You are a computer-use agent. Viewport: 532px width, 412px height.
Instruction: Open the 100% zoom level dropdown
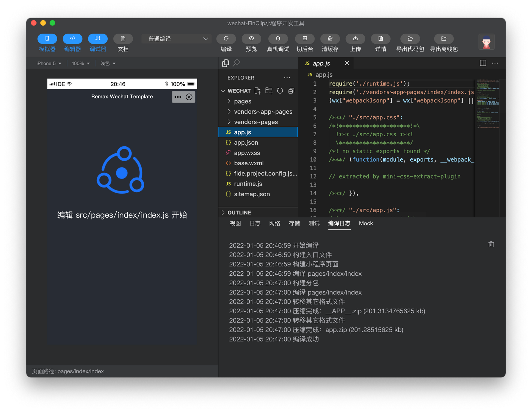tap(81, 63)
